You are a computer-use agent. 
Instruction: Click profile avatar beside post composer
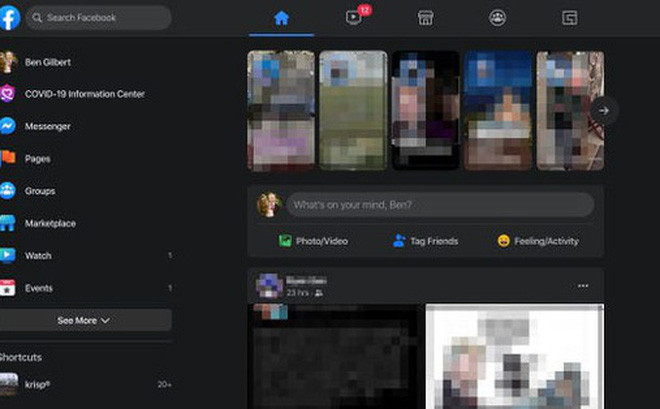click(x=269, y=205)
